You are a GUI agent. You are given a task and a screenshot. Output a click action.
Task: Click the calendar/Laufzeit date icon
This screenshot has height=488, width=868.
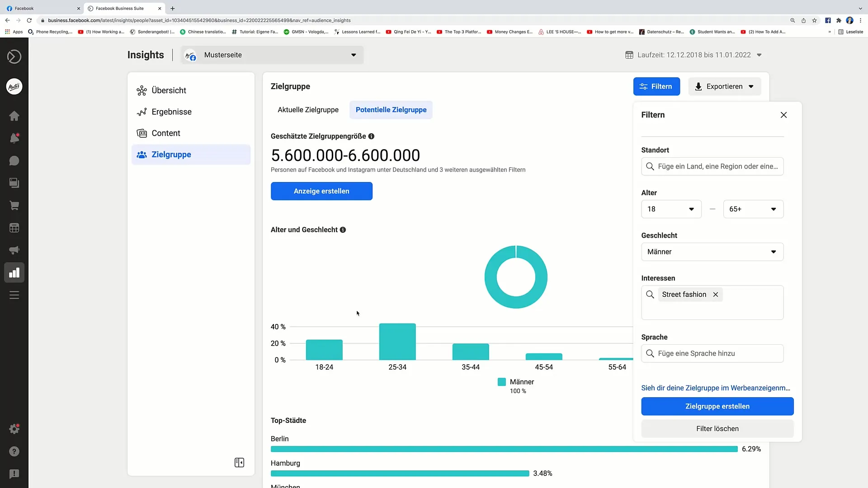[630, 55]
